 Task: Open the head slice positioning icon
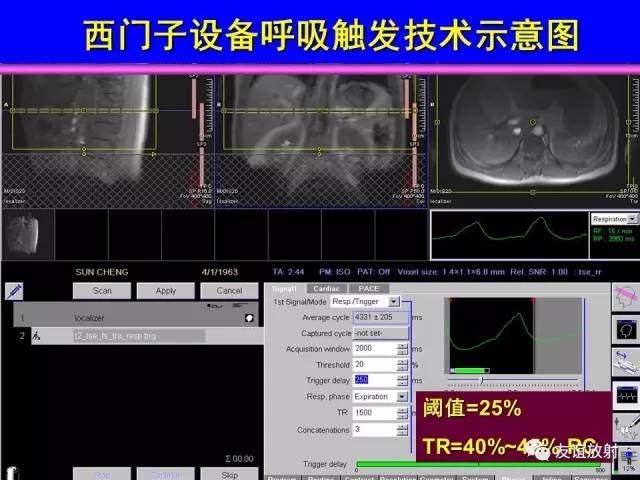(x=626, y=297)
